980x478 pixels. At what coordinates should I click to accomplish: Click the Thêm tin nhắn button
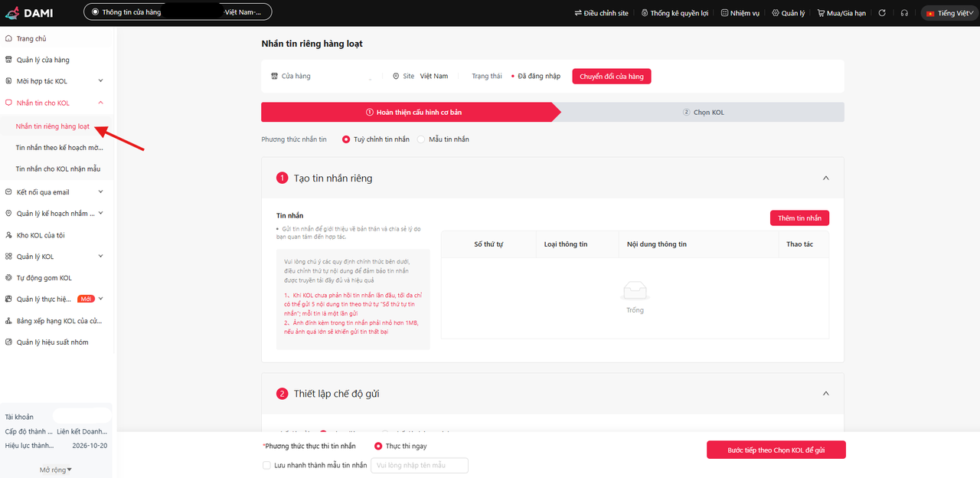[799, 218]
